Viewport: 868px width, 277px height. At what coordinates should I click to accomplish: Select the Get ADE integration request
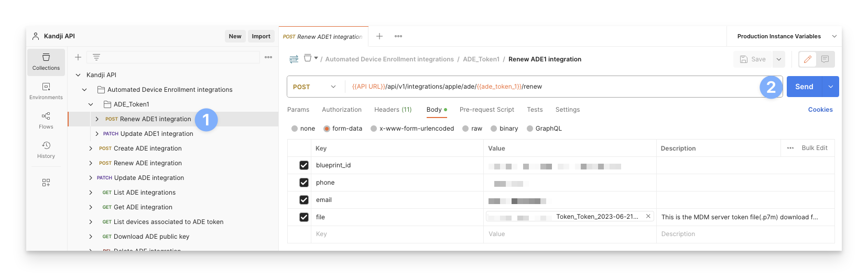(x=143, y=207)
